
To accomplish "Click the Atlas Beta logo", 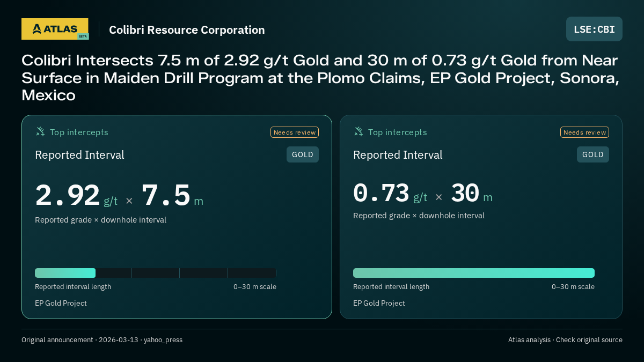I will pos(55,29).
